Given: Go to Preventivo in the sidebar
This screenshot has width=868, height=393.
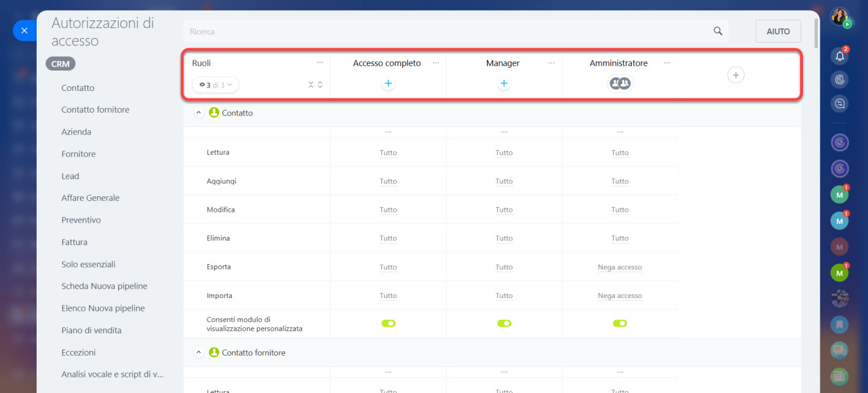Looking at the screenshot, I should [81, 220].
